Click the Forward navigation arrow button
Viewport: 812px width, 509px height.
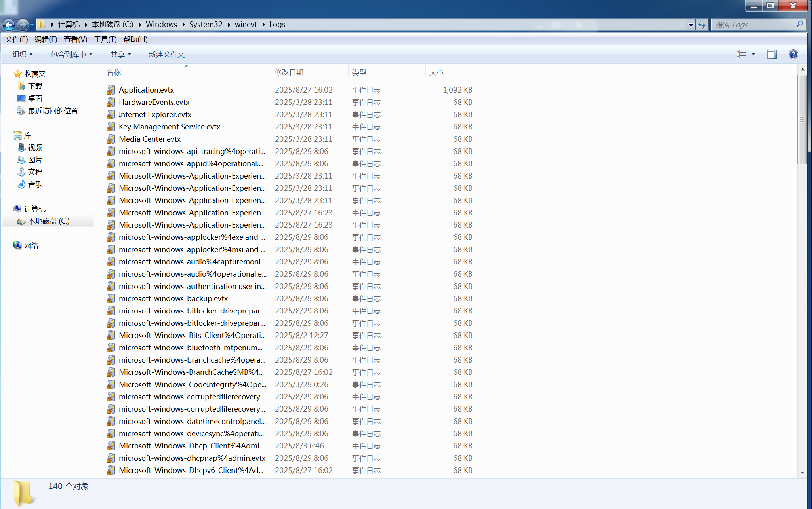(23, 25)
